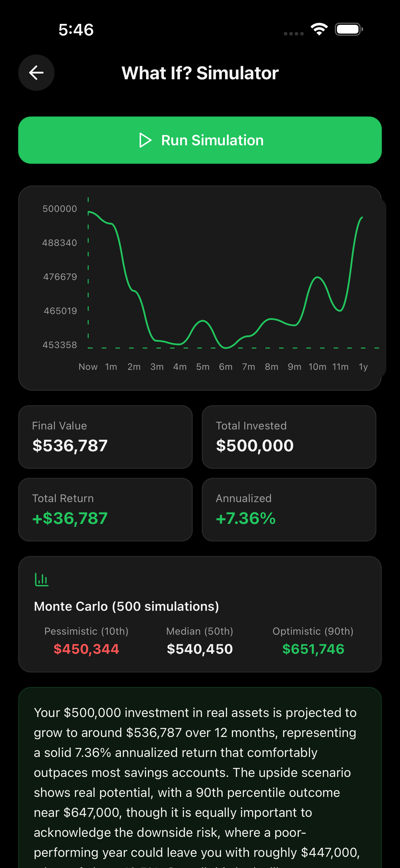Select the Total Return card

(x=105, y=509)
